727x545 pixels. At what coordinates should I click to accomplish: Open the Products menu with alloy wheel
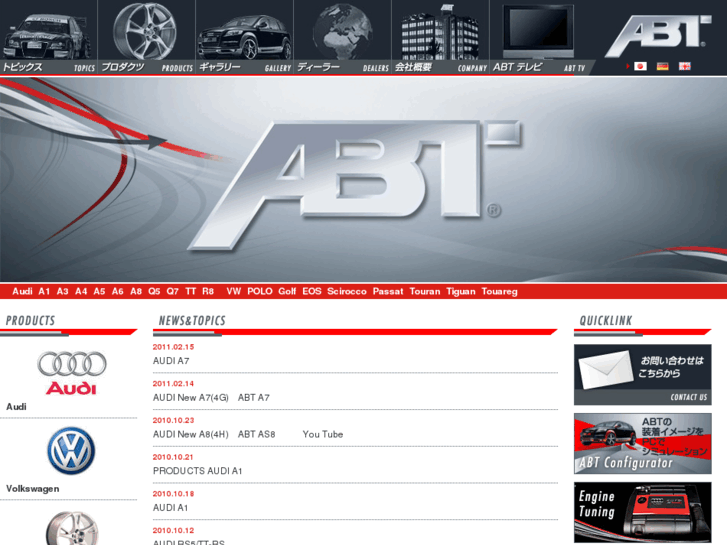pos(147,37)
